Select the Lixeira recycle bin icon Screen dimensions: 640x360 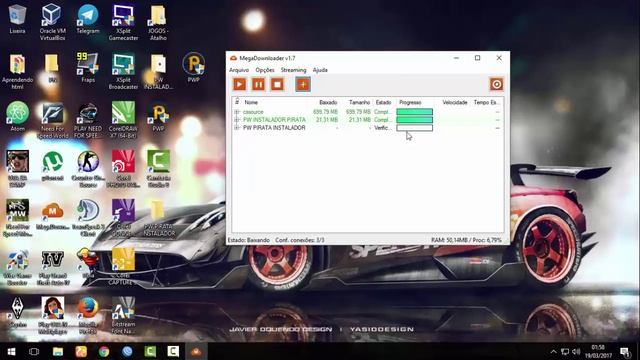17,19
